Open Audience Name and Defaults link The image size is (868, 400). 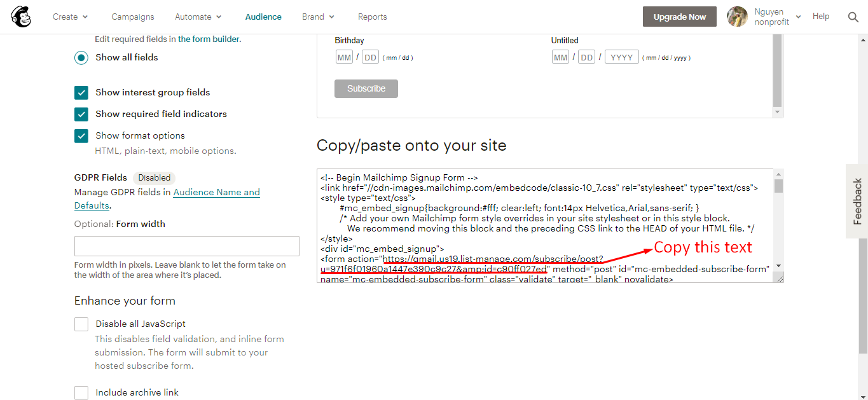pyautogui.click(x=167, y=198)
